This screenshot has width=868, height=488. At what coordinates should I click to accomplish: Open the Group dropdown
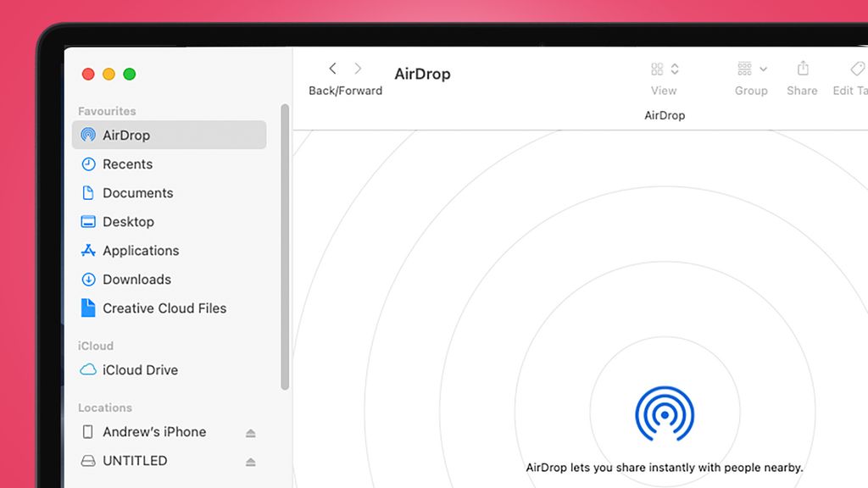tap(749, 69)
